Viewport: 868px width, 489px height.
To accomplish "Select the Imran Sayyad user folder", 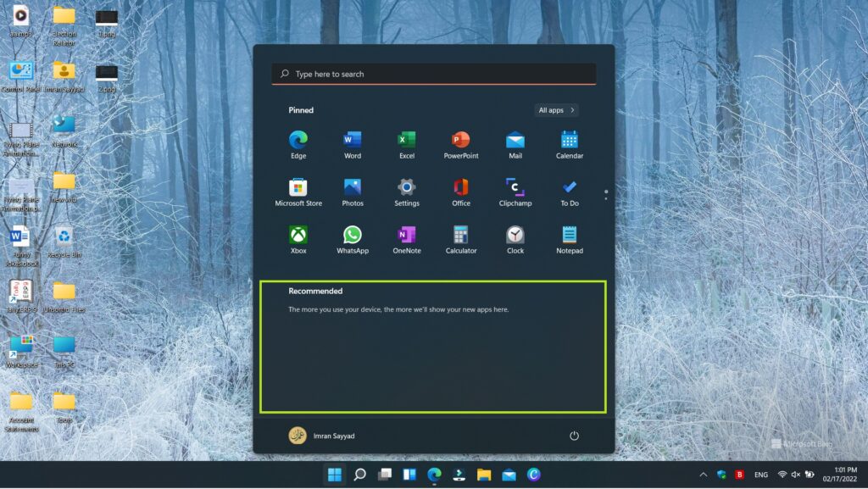I will (x=64, y=76).
